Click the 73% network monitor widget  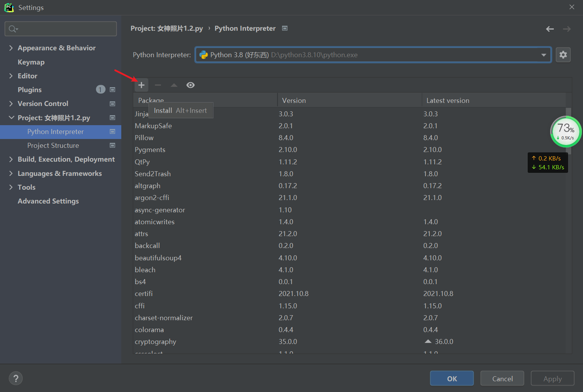coord(566,132)
